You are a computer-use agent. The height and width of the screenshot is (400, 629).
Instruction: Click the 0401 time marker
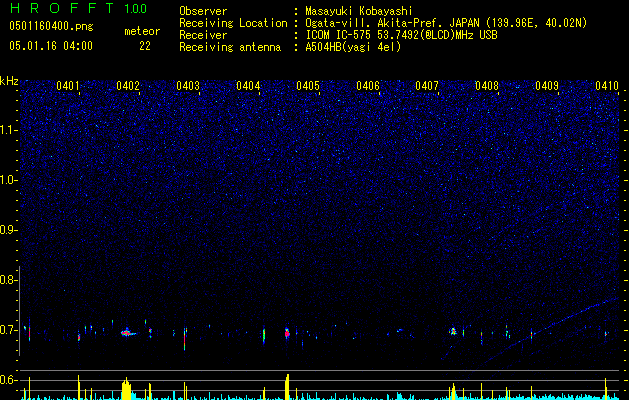tap(68, 86)
